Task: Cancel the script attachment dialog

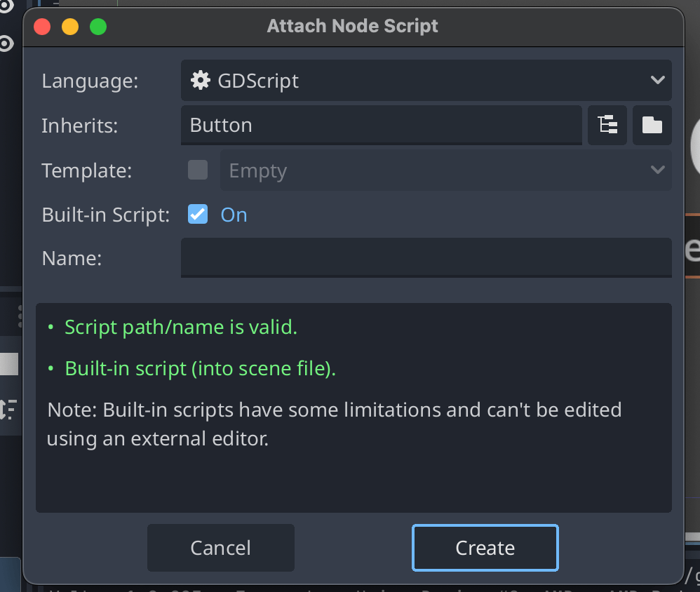Action: tap(220, 548)
